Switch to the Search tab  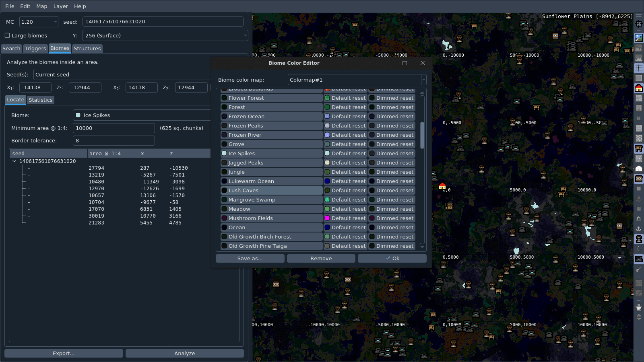tap(11, 48)
